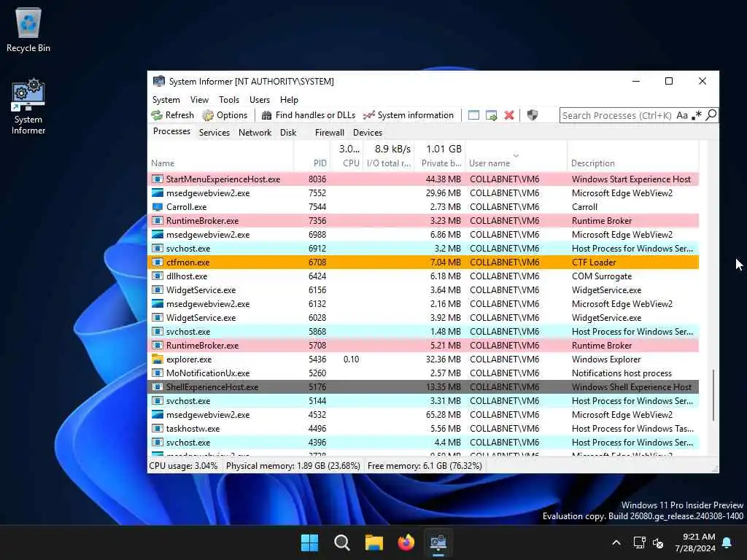Select the Processes tab
Image resolution: width=747 pixels, height=560 pixels.
tap(171, 131)
